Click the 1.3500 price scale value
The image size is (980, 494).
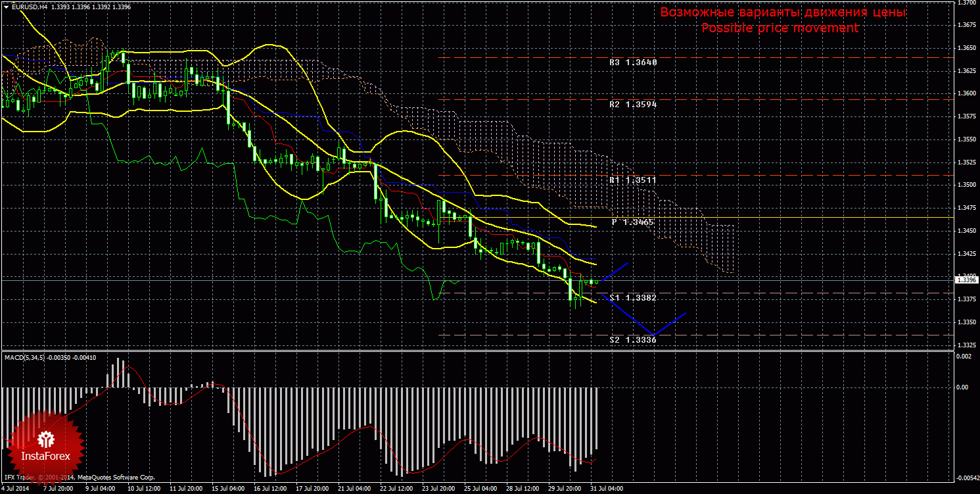[x=966, y=185]
